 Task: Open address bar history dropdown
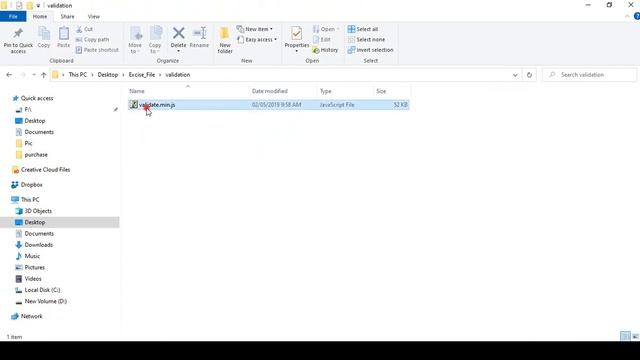tap(515, 75)
